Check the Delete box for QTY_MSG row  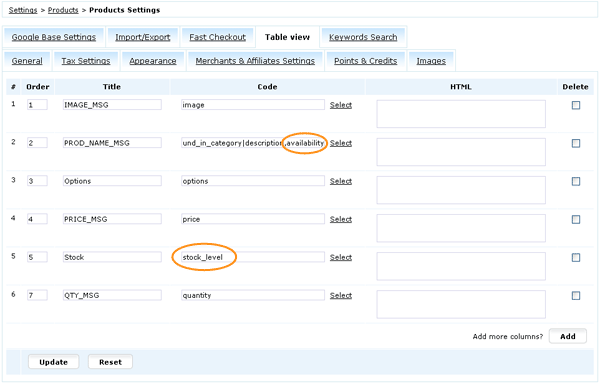pos(576,296)
